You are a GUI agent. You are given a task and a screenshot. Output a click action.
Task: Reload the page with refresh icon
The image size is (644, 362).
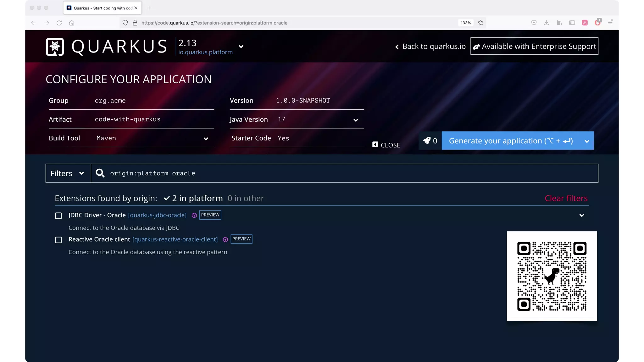(x=59, y=23)
